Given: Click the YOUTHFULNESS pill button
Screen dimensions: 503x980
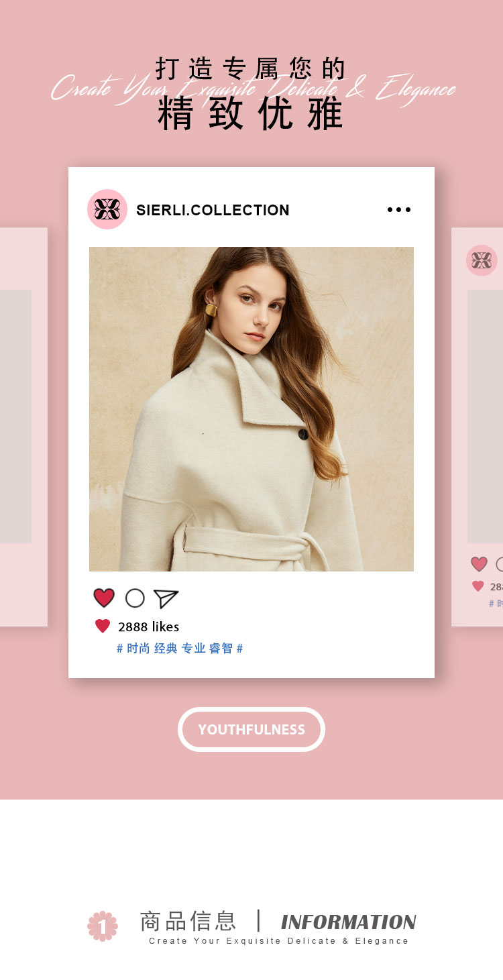Looking at the screenshot, I should 251,729.
